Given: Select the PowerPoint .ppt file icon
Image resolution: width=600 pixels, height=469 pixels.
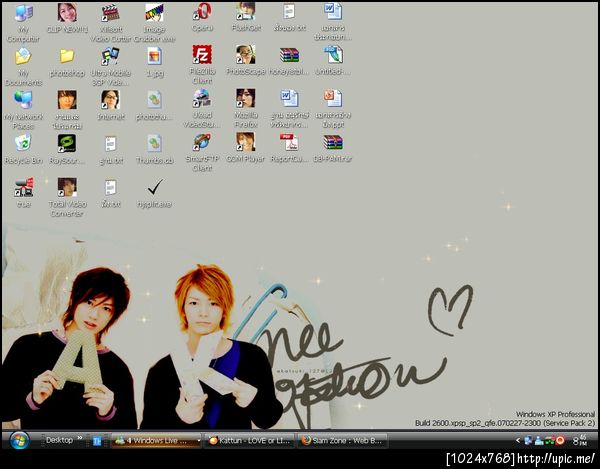Looking at the screenshot, I should (x=333, y=98).
